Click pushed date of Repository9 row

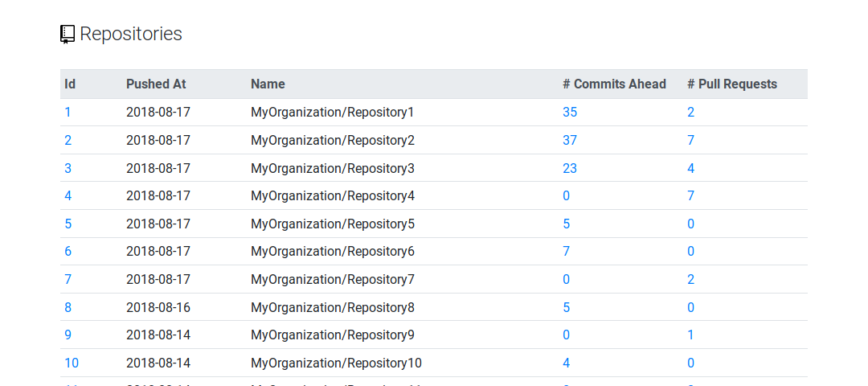(158, 335)
